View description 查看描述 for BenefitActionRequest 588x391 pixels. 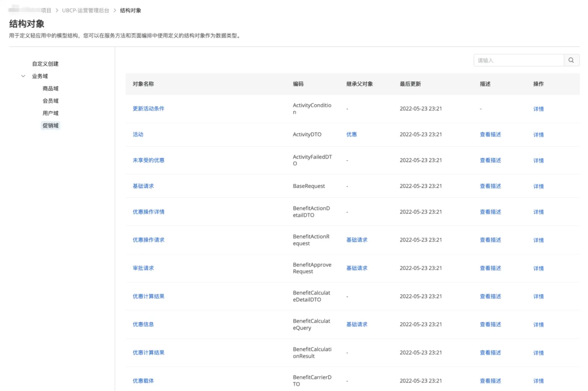click(x=490, y=240)
